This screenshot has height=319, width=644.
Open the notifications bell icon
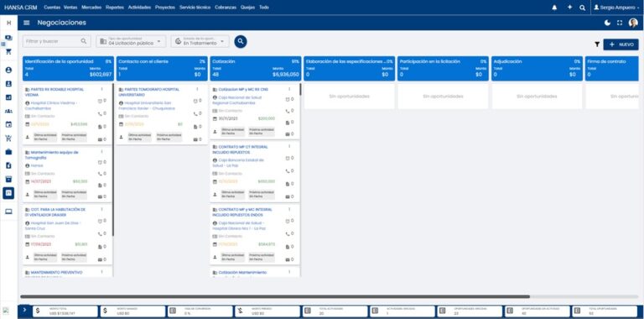554,8
